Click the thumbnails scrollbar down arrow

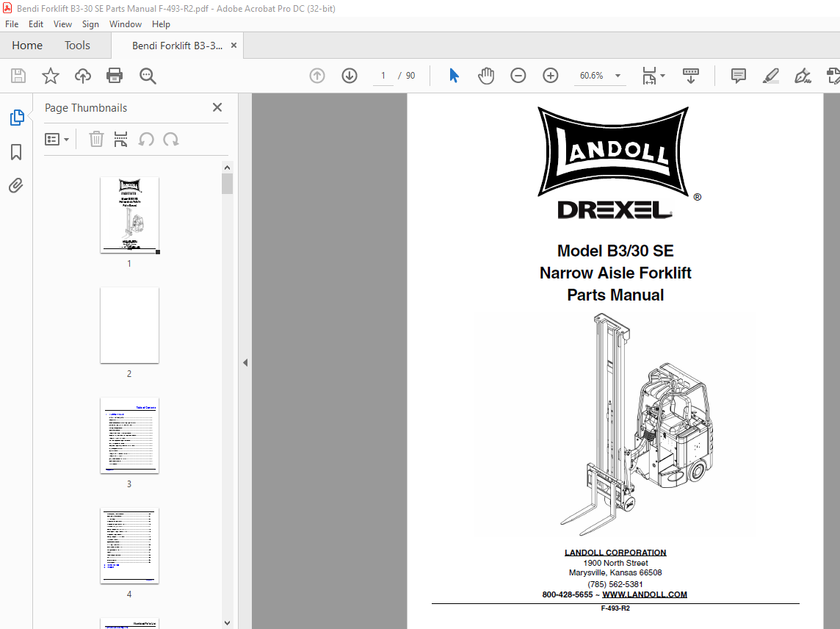pyautogui.click(x=227, y=622)
